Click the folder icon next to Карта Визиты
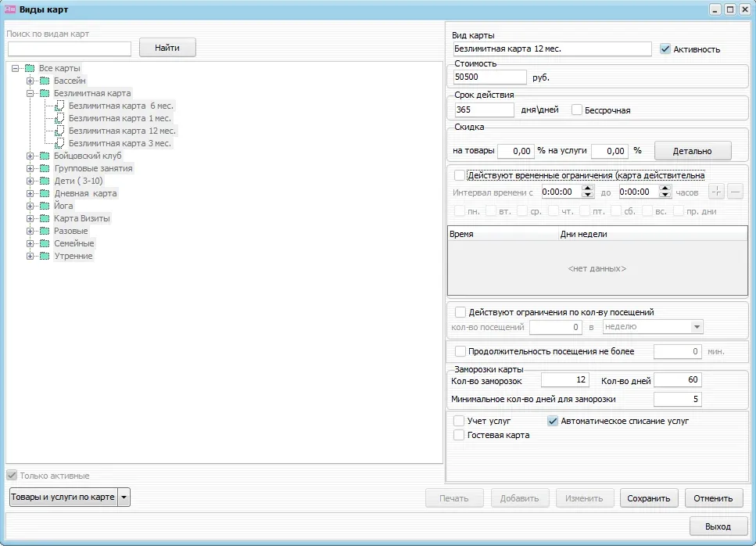 point(45,218)
